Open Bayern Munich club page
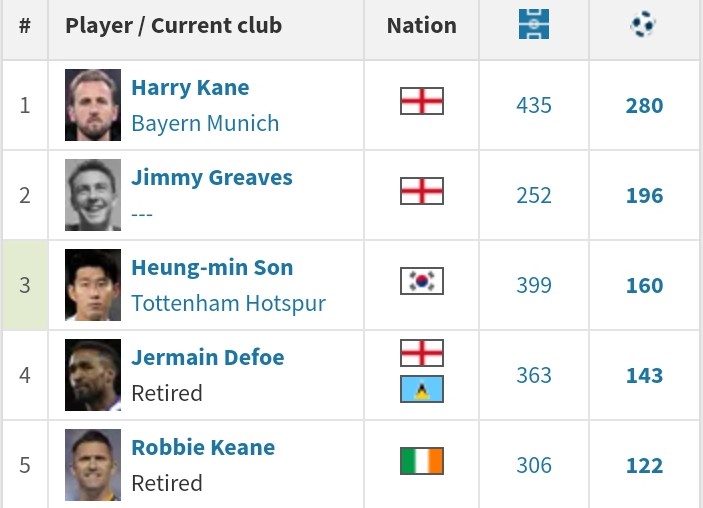The height and width of the screenshot is (508, 703). pyautogui.click(x=205, y=123)
